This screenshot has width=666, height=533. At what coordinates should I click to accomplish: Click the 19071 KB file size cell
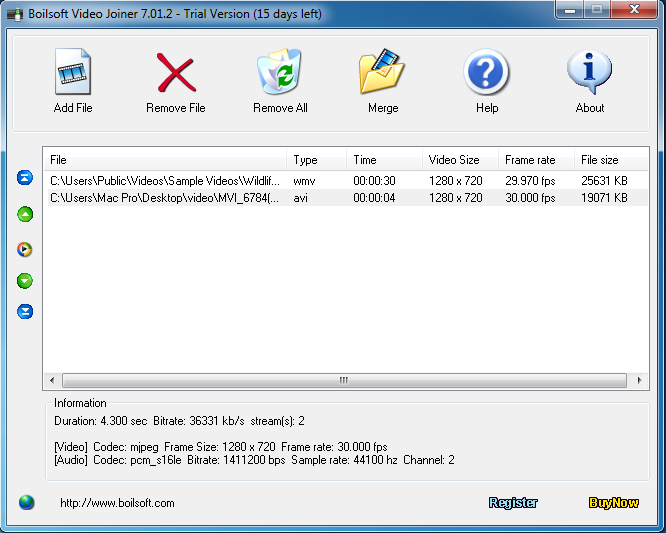(604, 198)
